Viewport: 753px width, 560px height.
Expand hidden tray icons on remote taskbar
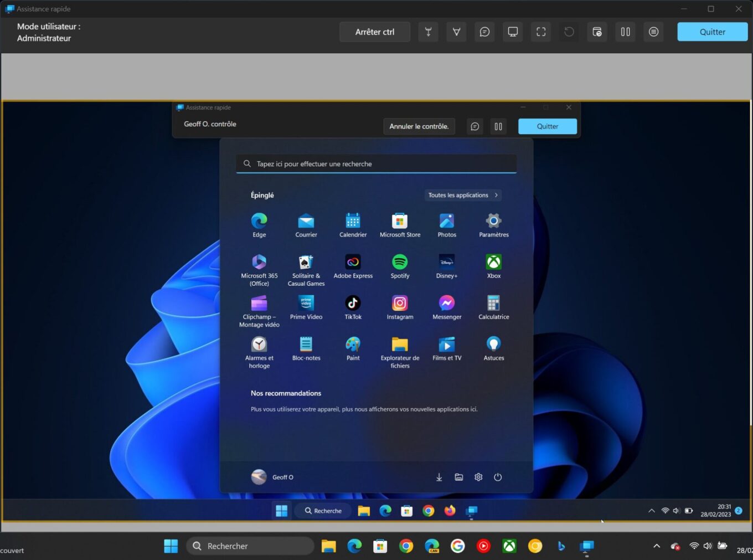(x=652, y=511)
